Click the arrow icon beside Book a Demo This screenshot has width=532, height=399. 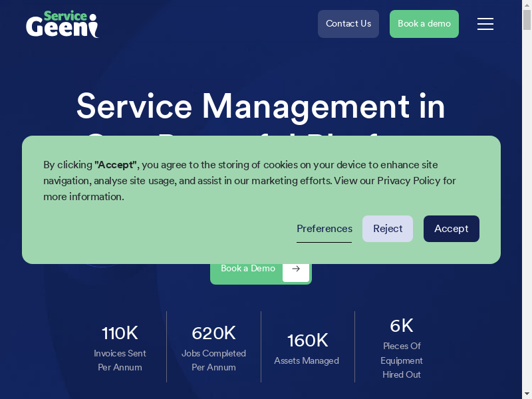[296, 269]
